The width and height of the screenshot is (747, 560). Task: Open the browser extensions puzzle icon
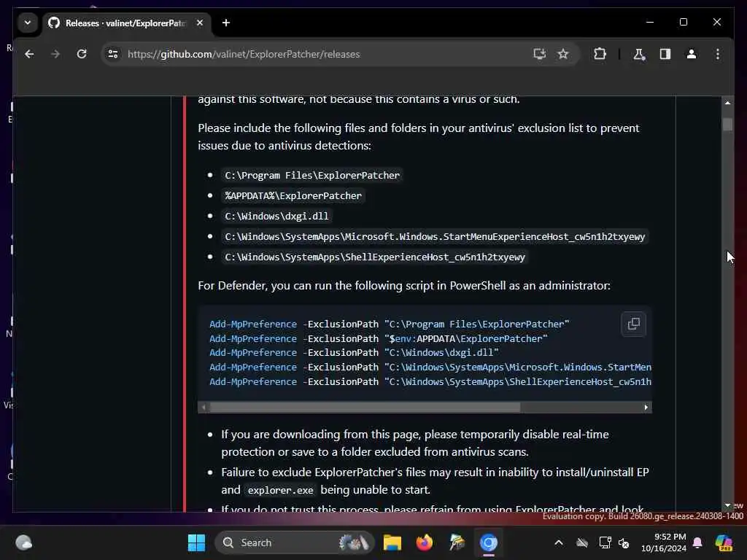(x=600, y=54)
